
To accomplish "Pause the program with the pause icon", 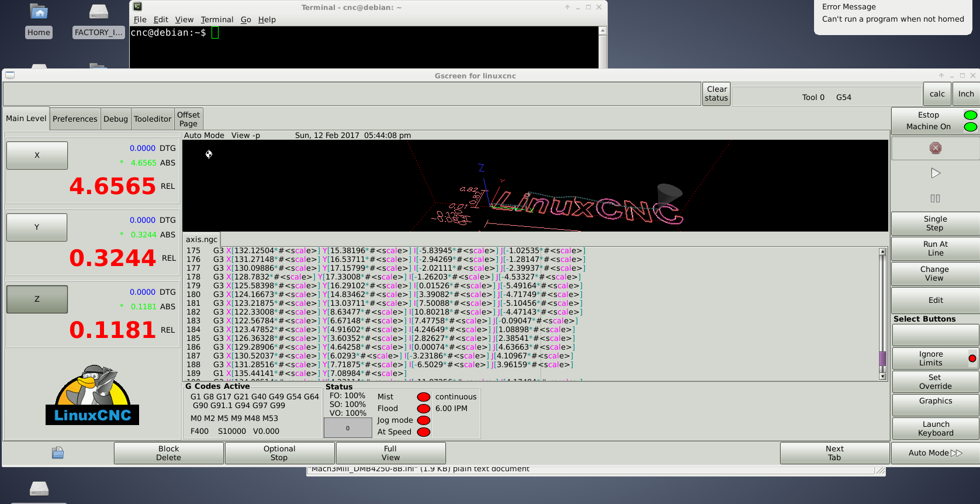I will pyautogui.click(x=935, y=198).
